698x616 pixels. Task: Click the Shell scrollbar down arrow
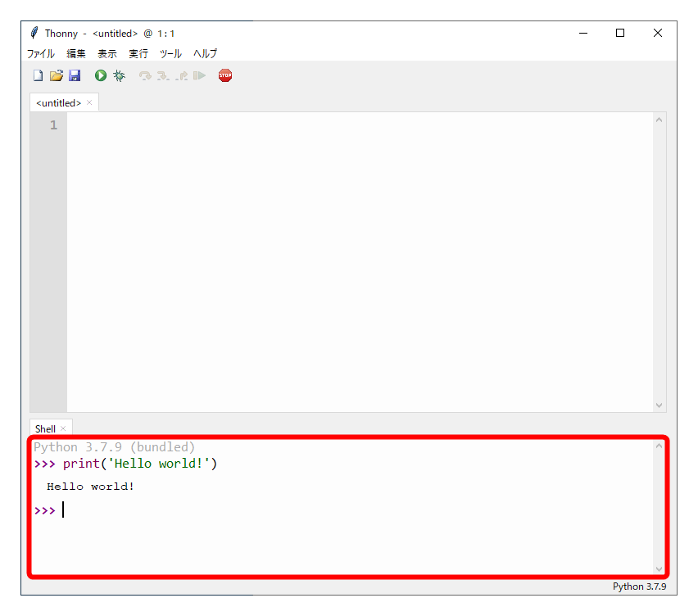[659, 568]
